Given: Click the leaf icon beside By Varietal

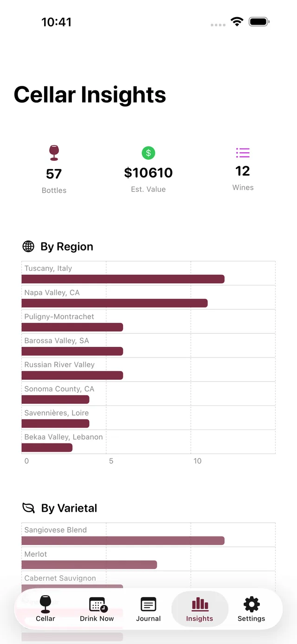Looking at the screenshot, I should point(29,508).
